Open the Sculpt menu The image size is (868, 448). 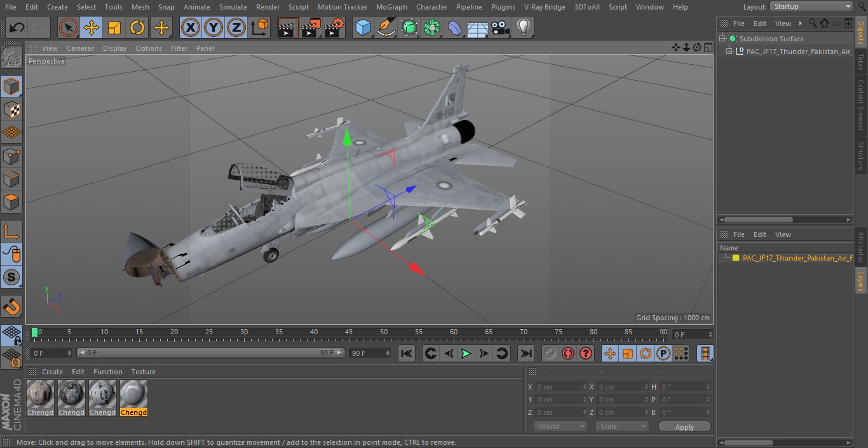pyautogui.click(x=298, y=7)
